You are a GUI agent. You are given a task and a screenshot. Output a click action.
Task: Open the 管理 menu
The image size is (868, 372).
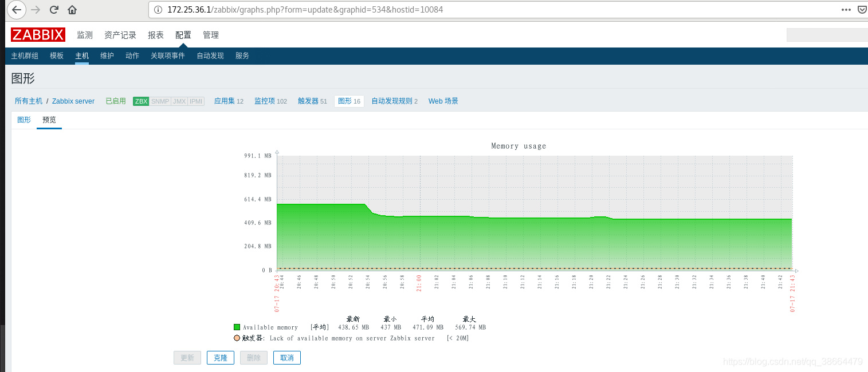[x=211, y=35]
